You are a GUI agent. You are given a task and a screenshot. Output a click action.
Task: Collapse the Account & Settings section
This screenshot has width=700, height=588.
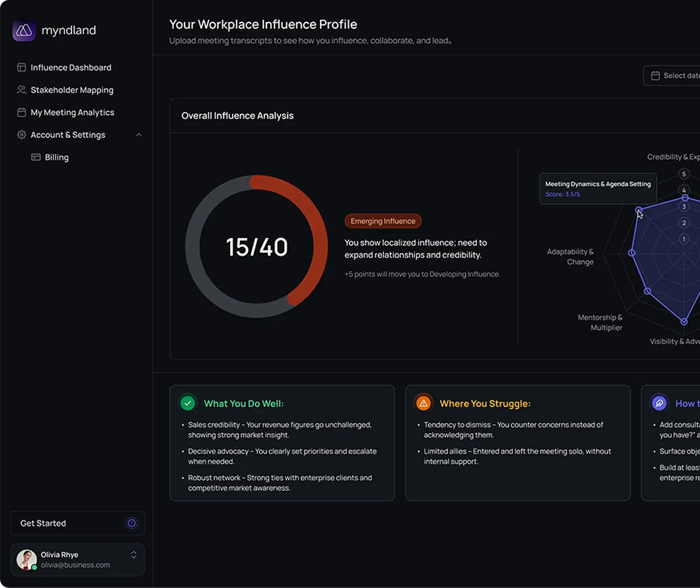139,135
